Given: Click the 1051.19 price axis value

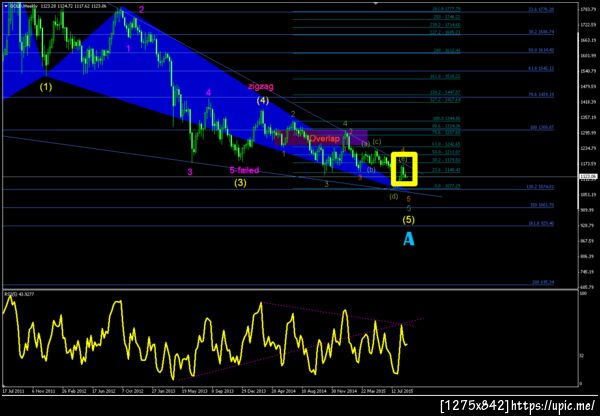Looking at the screenshot, I should (588, 195).
